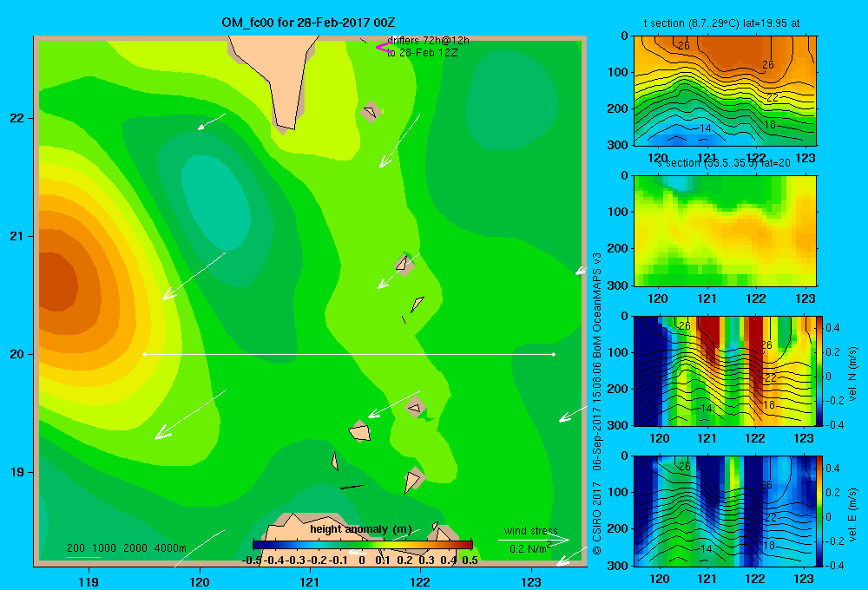868x590 pixels.
Task: Click the '0.3' tick on height anomaly bar
Action: 426,560
